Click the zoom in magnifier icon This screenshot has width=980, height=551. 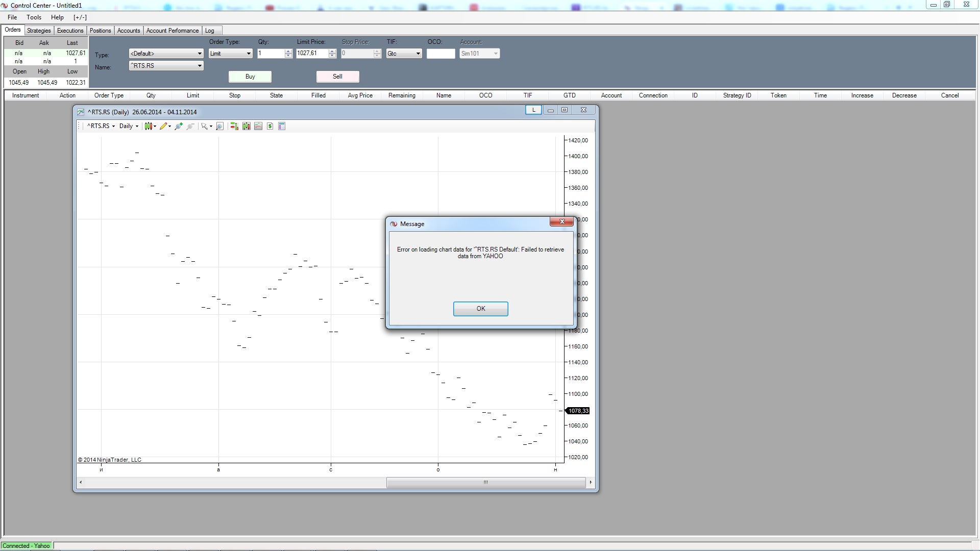[179, 126]
